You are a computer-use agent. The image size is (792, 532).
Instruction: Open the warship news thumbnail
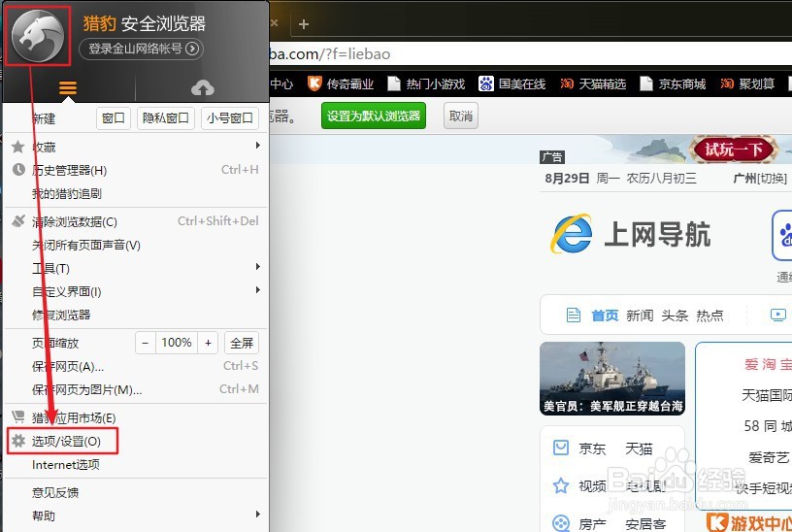click(x=612, y=379)
